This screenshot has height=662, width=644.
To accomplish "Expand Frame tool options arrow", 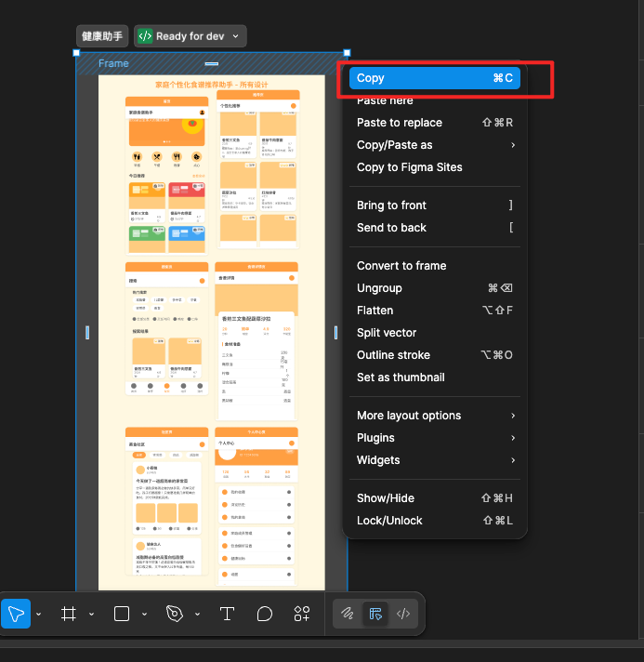I will click(x=92, y=614).
